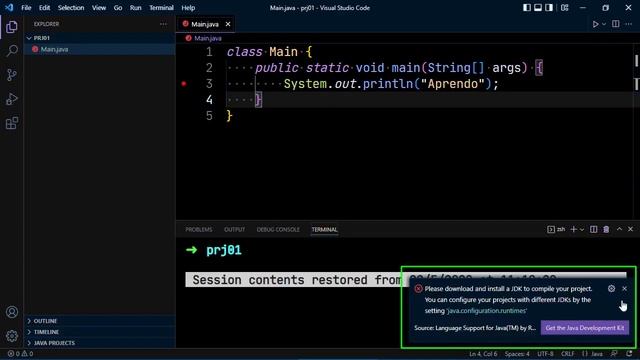Click the feedback icon in status bar

[614, 354]
